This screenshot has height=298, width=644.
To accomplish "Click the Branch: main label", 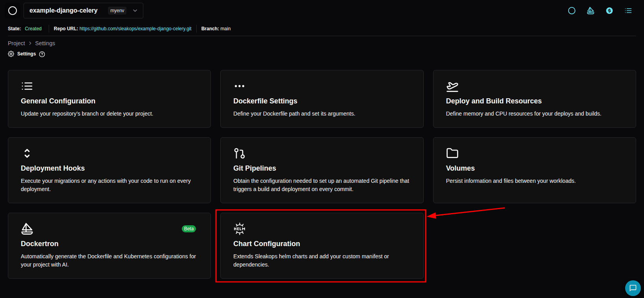I will coord(216,29).
